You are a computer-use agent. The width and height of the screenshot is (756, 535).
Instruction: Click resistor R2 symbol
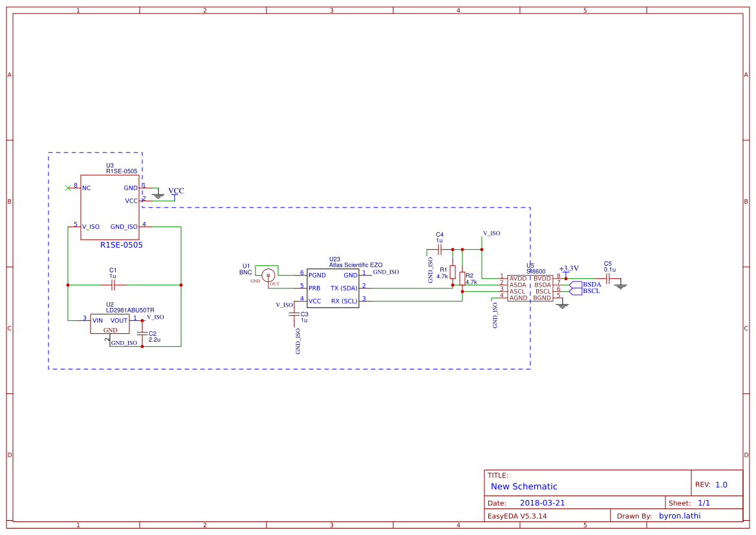[461, 278]
